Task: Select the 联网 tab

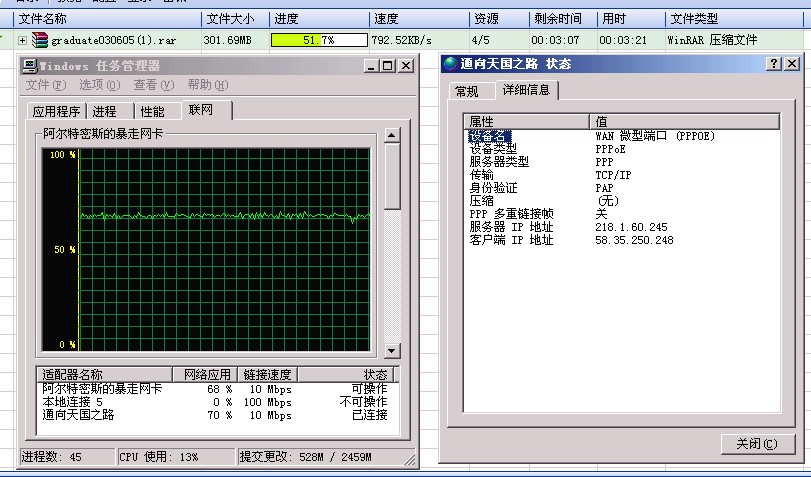Action: [x=207, y=110]
